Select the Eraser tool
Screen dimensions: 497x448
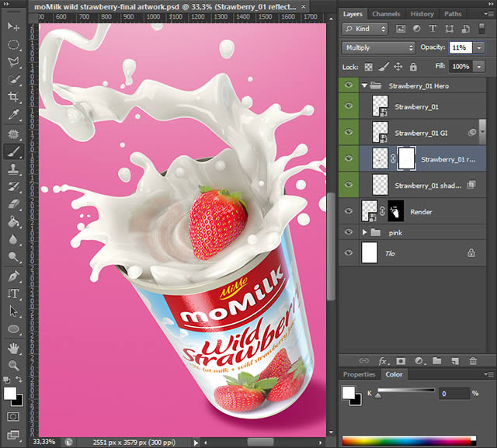[x=13, y=203]
